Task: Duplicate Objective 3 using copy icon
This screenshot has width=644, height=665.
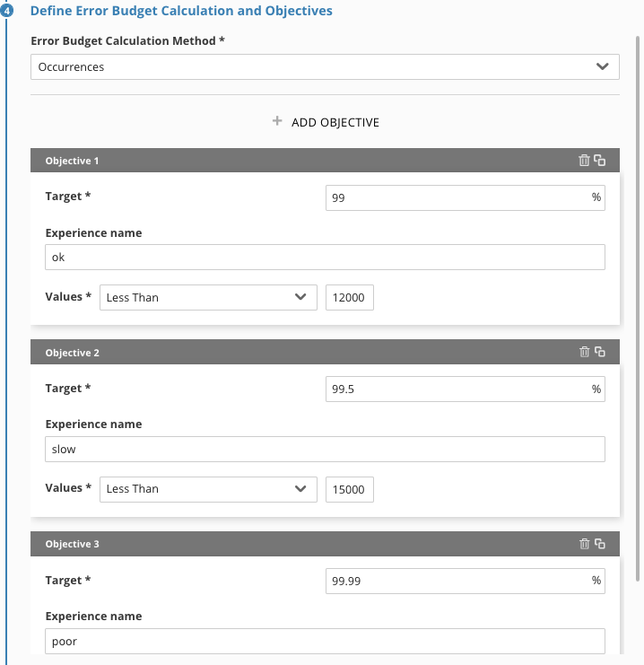Action: pos(599,544)
